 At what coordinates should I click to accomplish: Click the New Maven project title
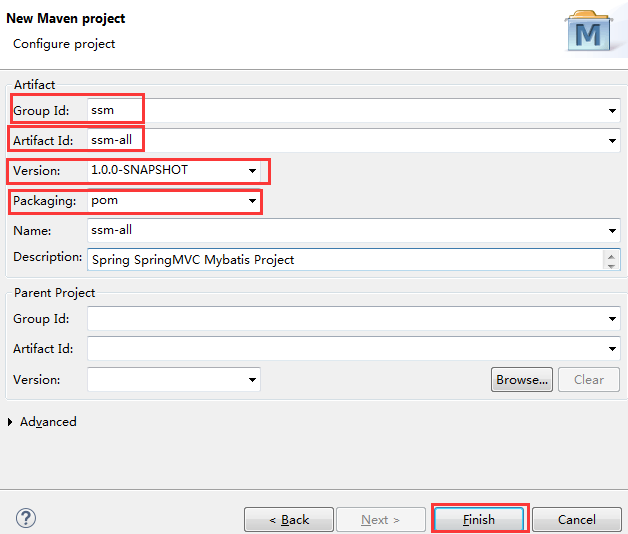[x=66, y=18]
